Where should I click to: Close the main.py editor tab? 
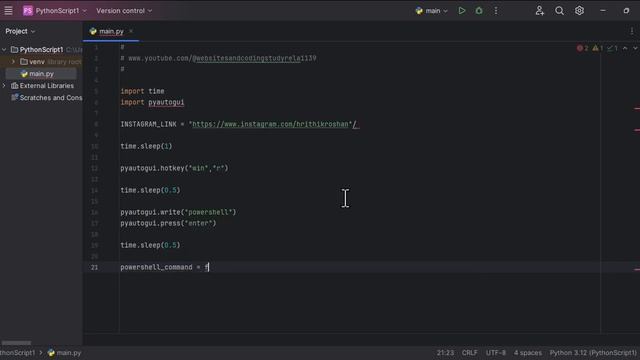(131, 31)
